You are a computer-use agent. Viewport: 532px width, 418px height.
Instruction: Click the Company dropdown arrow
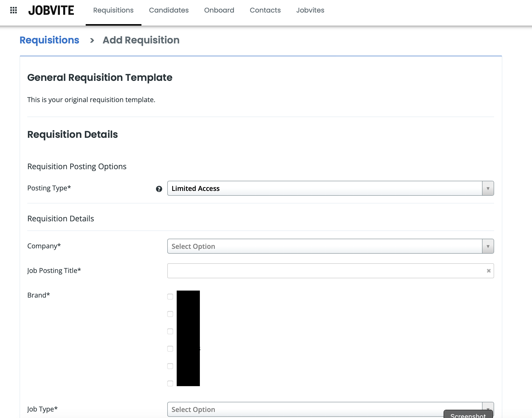coord(488,246)
